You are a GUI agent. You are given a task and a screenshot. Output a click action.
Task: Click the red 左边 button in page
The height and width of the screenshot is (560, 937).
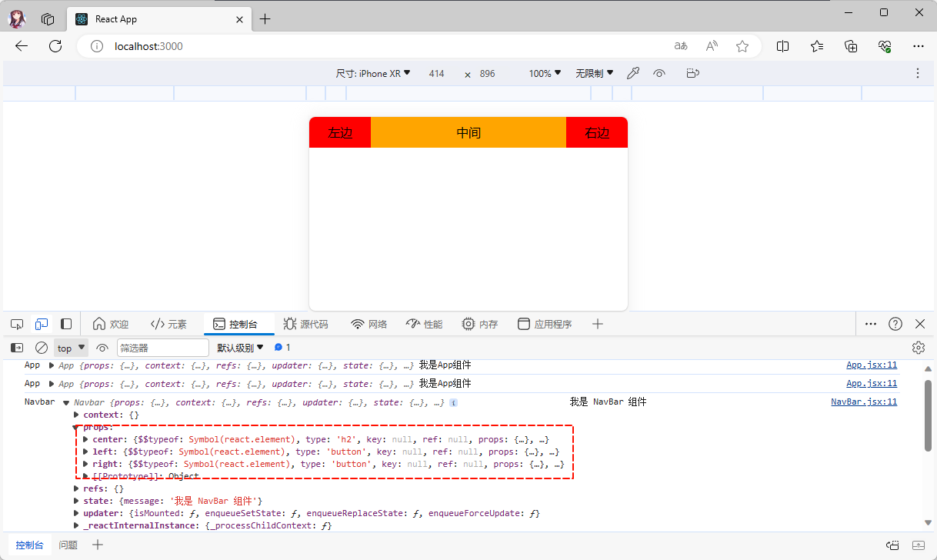pos(340,132)
